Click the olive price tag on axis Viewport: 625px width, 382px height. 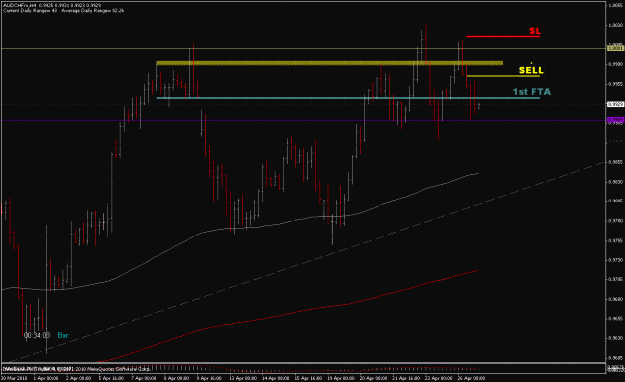[x=615, y=48]
